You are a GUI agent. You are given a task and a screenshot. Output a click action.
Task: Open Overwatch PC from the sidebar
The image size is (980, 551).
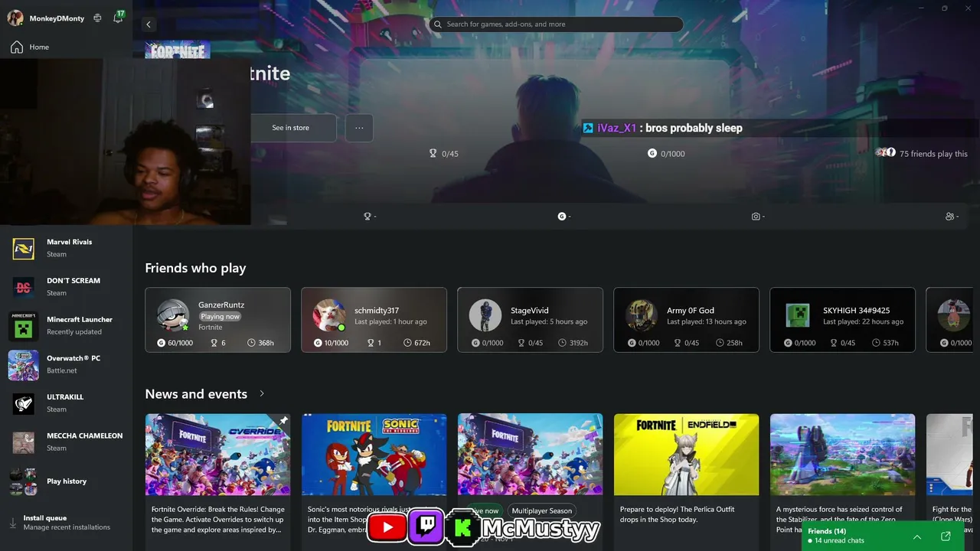(66, 364)
